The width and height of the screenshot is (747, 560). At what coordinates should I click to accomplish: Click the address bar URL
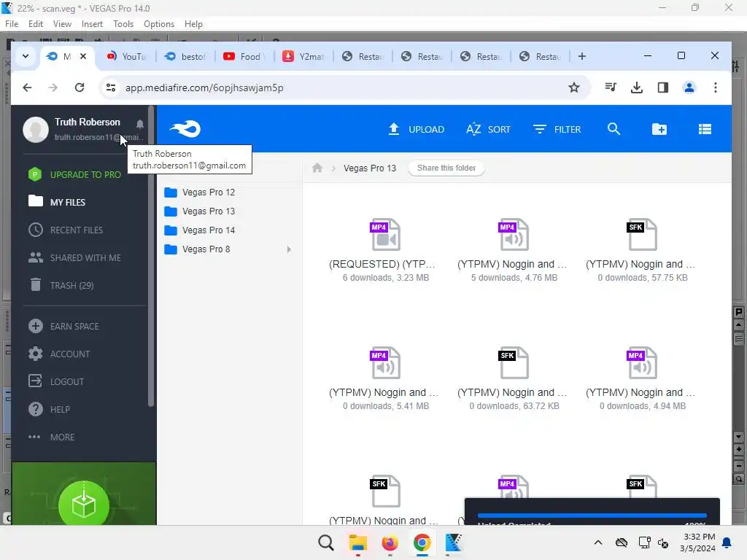204,87
